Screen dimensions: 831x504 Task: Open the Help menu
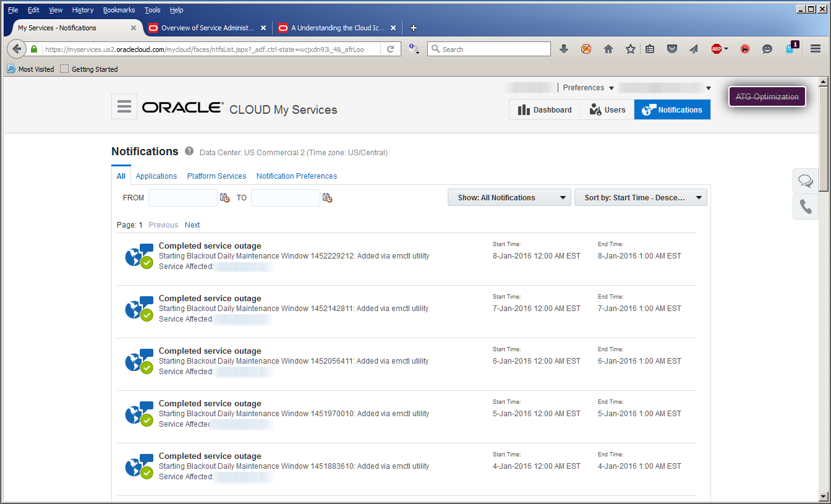(177, 10)
